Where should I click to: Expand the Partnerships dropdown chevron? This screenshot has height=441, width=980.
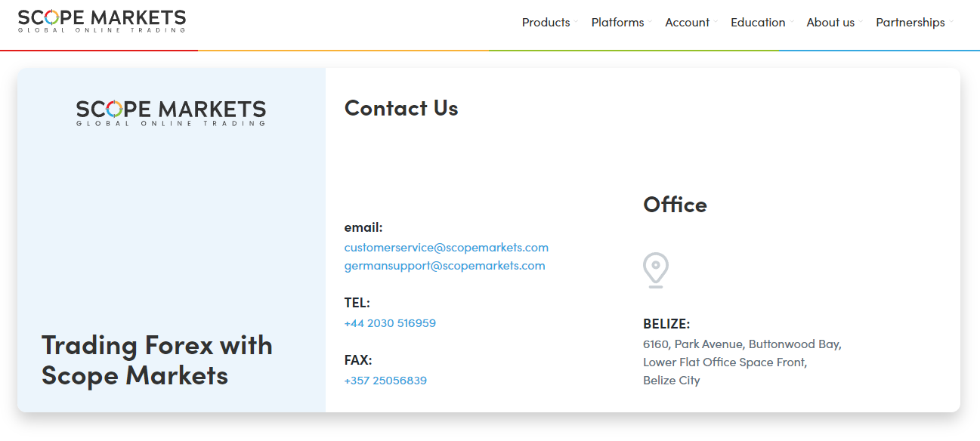click(951, 21)
